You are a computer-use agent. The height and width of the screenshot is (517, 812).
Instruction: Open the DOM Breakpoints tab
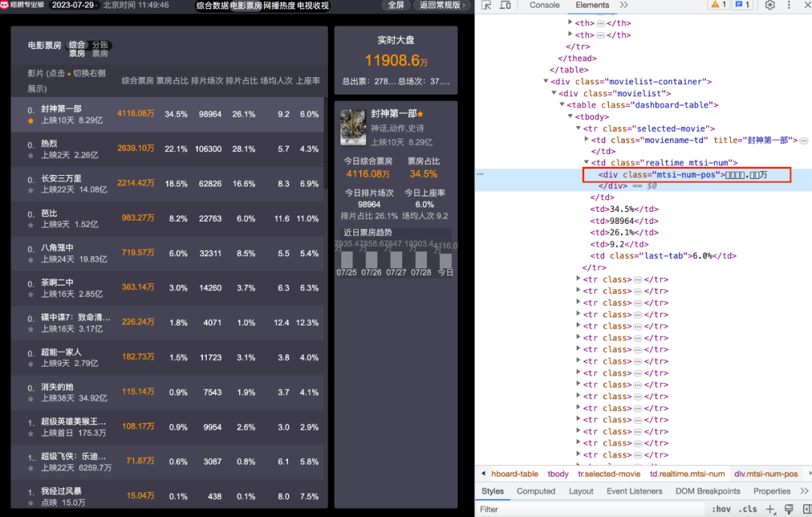(707, 491)
